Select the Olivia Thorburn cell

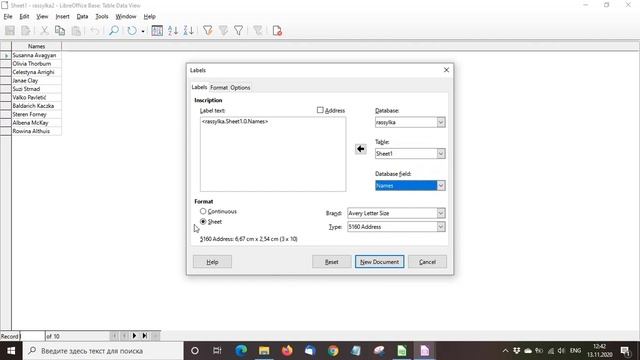point(36,64)
